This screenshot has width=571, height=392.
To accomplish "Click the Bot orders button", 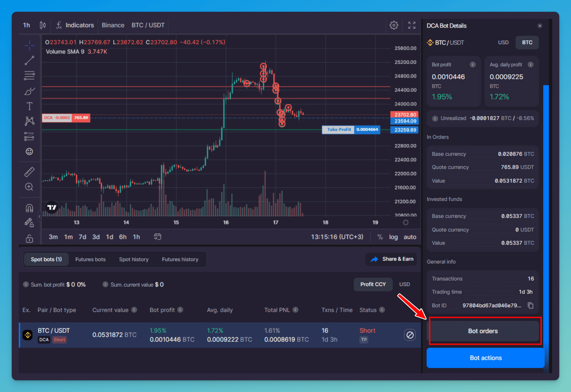I will coord(483,330).
